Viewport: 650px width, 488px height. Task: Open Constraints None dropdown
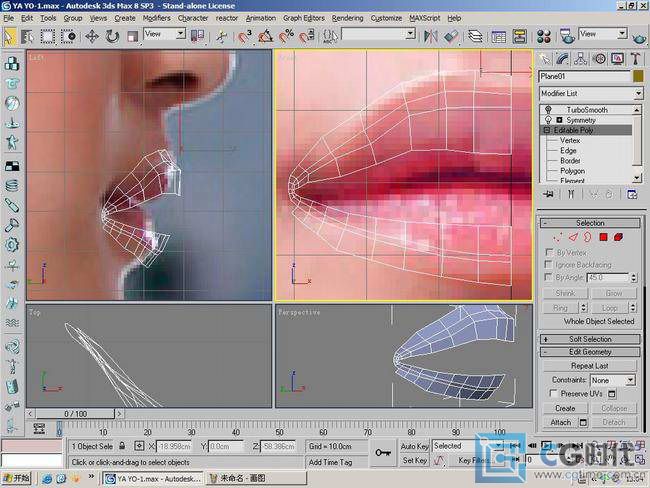coord(613,380)
